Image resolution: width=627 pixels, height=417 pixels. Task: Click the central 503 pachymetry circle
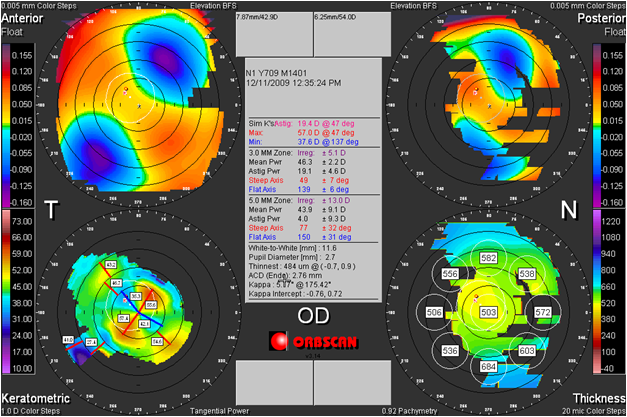pyautogui.click(x=489, y=313)
